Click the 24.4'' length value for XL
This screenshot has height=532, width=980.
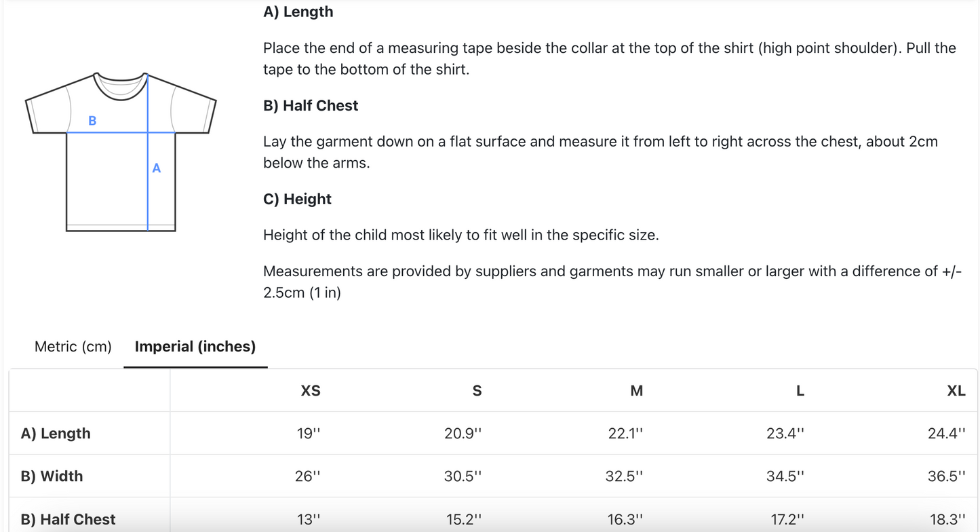pyautogui.click(x=946, y=434)
